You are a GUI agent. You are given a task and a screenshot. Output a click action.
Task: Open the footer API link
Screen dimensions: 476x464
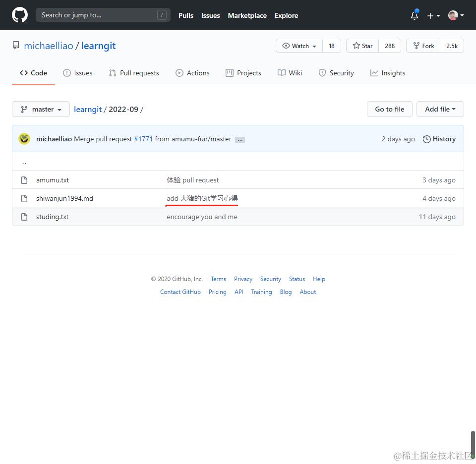click(239, 292)
